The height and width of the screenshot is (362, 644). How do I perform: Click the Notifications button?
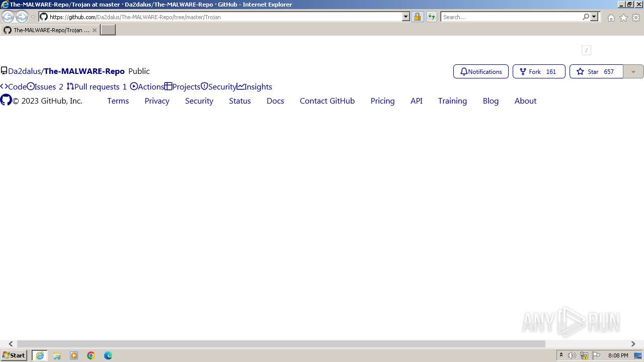pyautogui.click(x=481, y=71)
